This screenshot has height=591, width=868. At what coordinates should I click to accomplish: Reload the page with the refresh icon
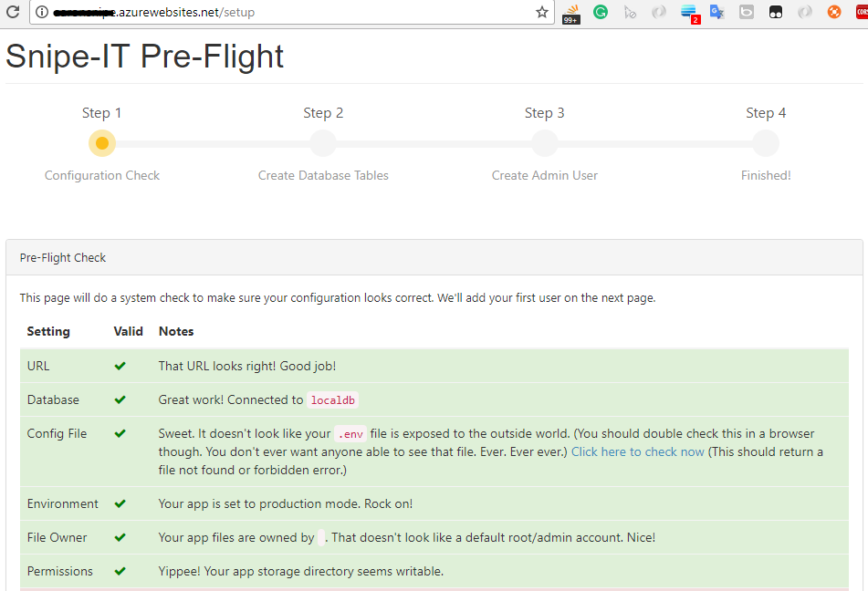13,12
